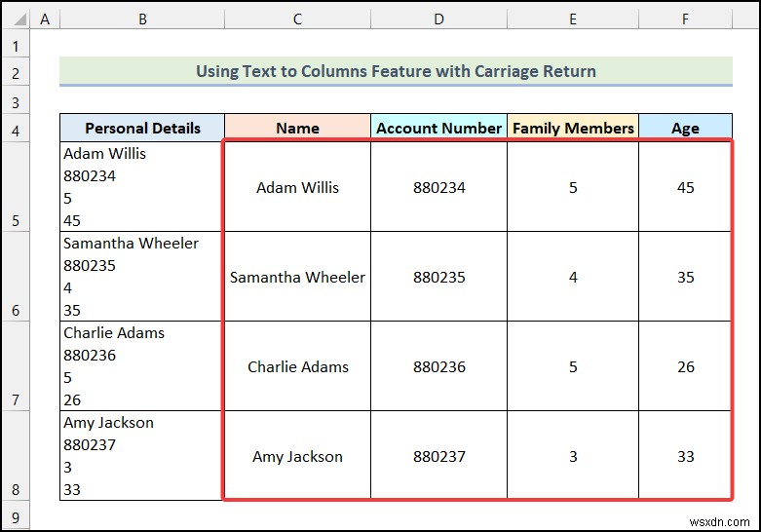Viewport: 761px width, 532px height.
Task: Select Age cell showing 45
Action: tap(685, 187)
